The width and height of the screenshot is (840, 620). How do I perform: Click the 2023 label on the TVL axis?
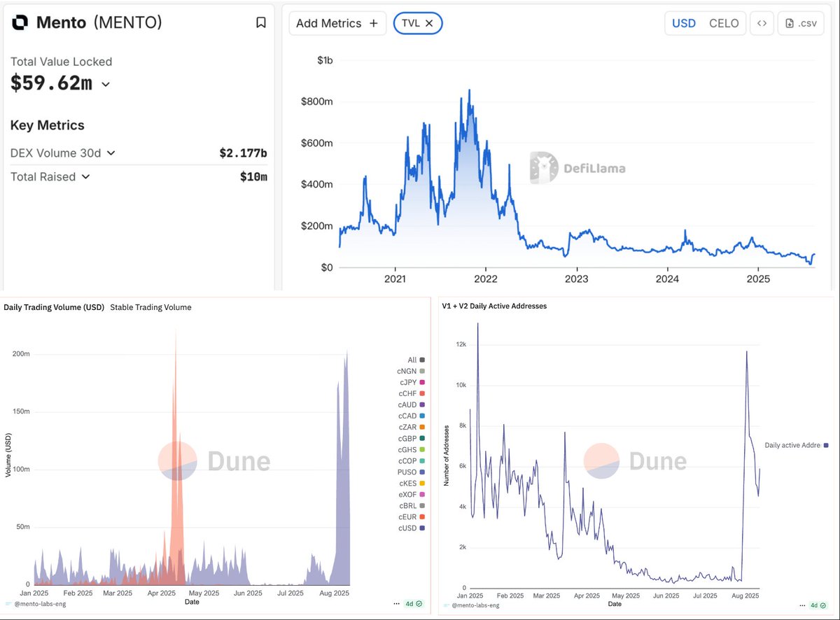pyautogui.click(x=577, y=279)
